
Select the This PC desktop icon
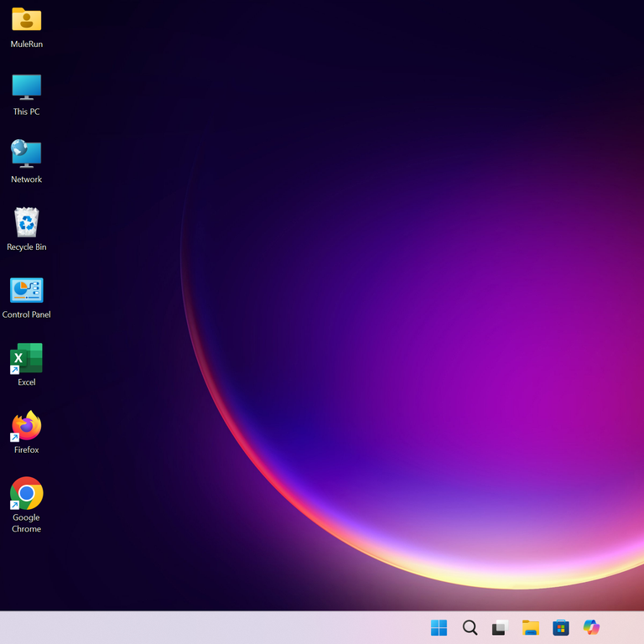[26, 86]
